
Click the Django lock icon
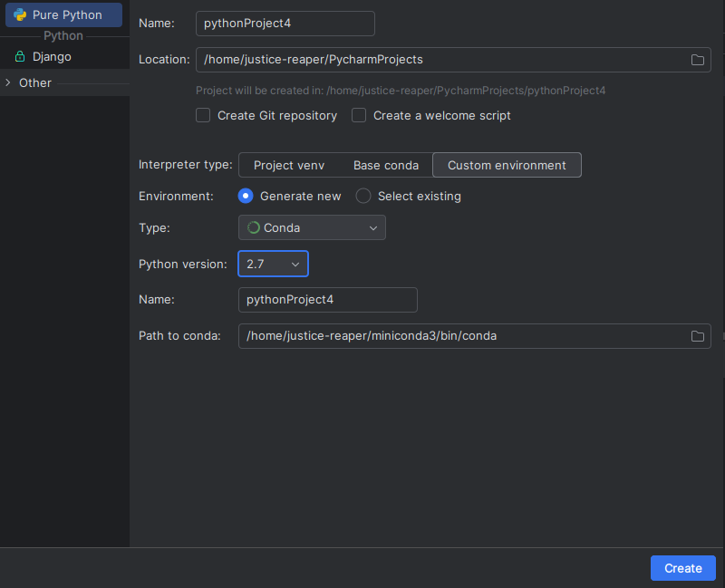click(19, 56)
